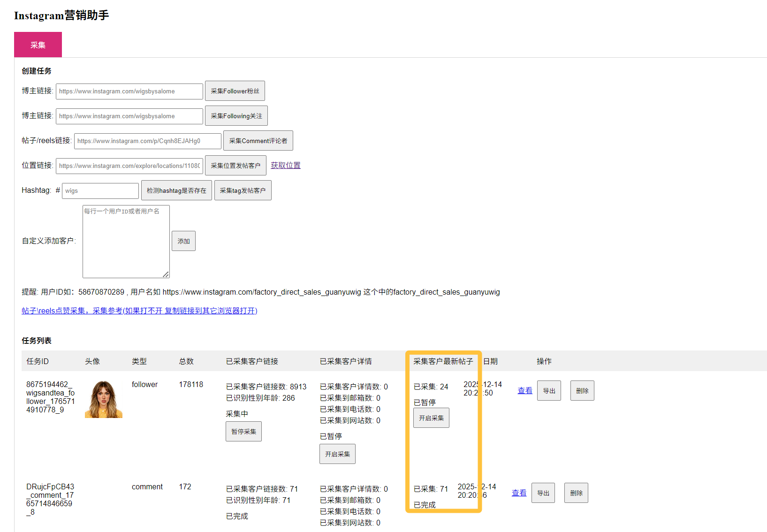Click the 采集Following关注 button

coord(236,116)
